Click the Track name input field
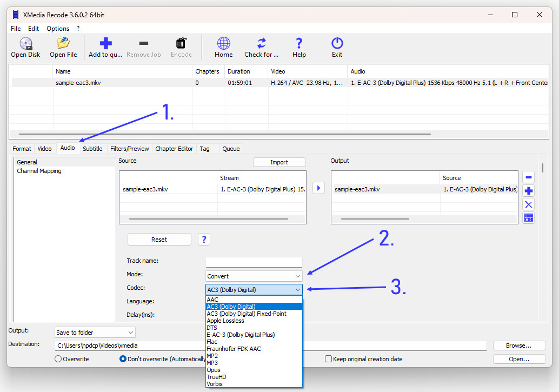Image resolution: width=559 pixels, height=392 pixels. tap(254, 262)
